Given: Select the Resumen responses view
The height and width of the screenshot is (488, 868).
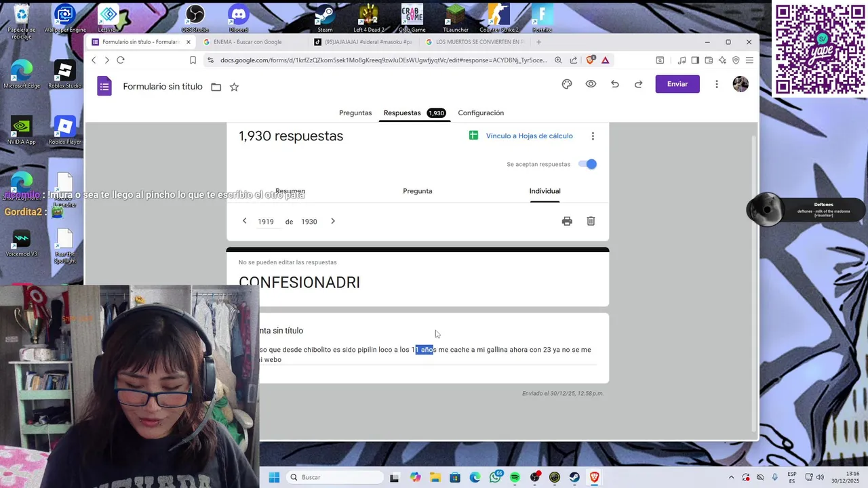Looking at the screenshot, I should 290,191.
